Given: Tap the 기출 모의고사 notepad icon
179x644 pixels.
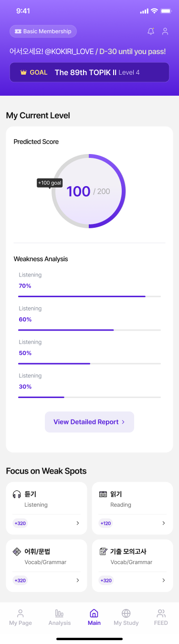Looking at the screenshot, I should 103,552.
